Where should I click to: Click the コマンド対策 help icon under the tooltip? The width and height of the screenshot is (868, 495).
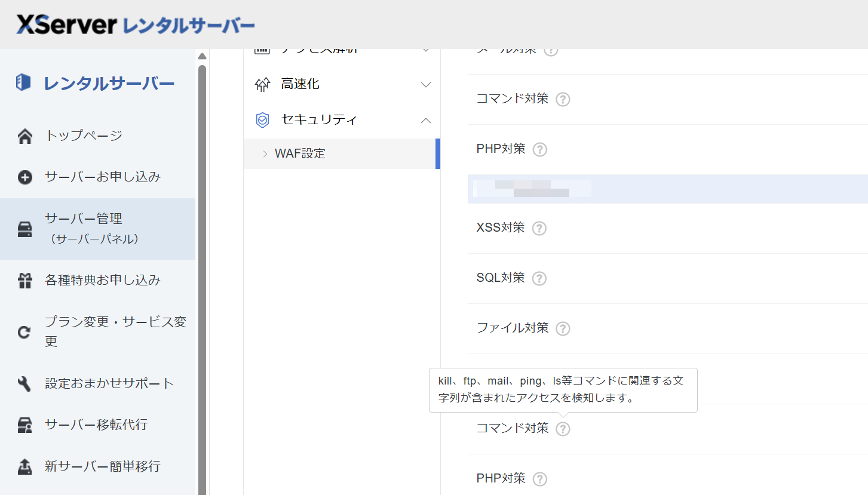[563, 429]
